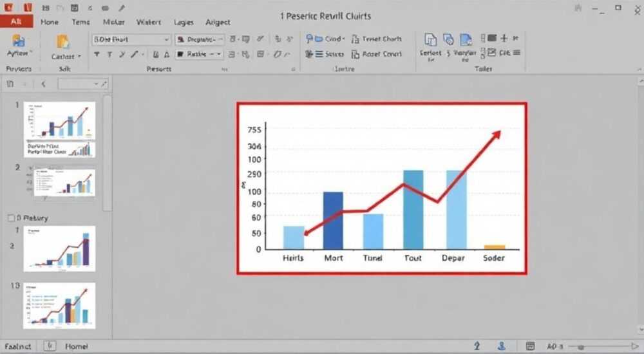
Task: Select the eyedropper icon in the title bar
Action: [121, 8]
